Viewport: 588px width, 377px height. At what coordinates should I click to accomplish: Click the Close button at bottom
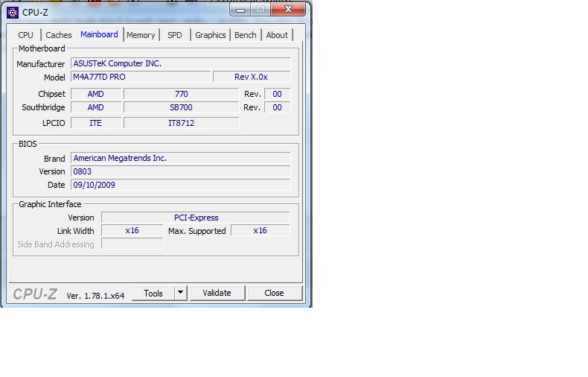275,293
